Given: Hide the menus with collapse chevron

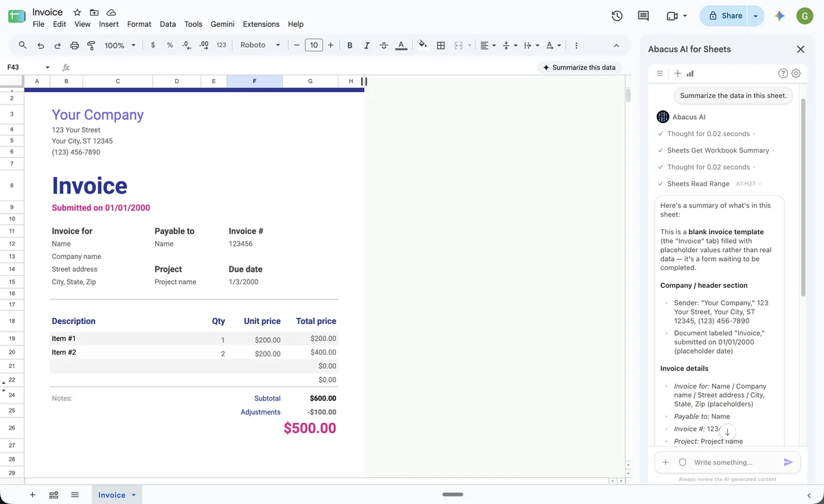Looking at the screenshot, I should coord(616,45).
